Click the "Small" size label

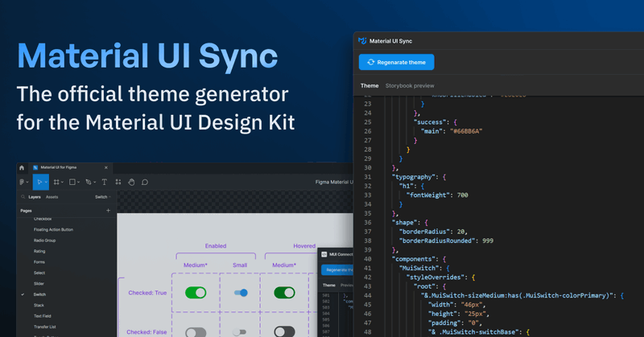point(240,265)
